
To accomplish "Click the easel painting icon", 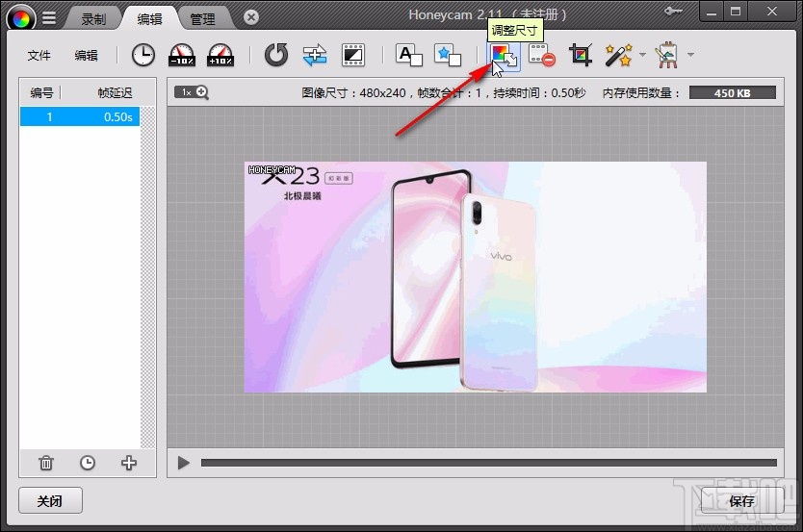I will pos(667,55).
